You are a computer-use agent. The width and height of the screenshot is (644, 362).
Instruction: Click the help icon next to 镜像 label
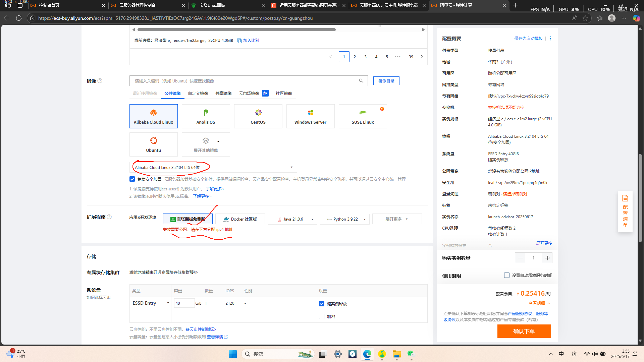pyautogui.click(x=100, y=81)
